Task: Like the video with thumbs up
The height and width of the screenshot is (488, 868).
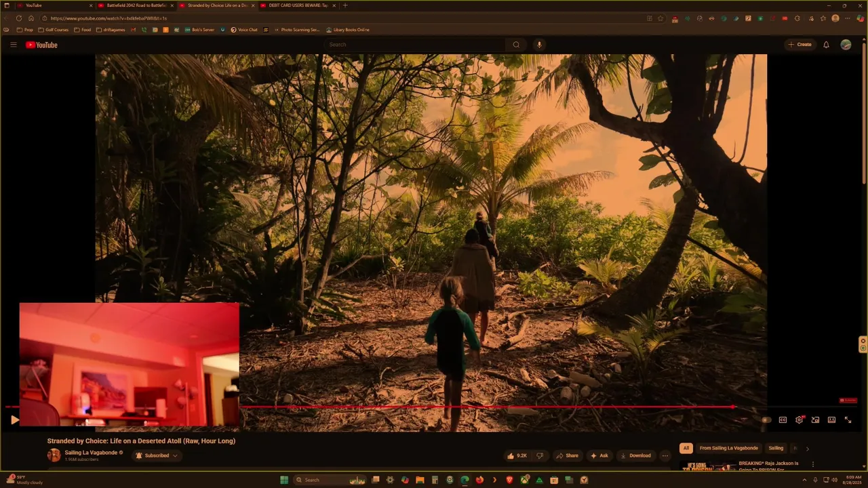Action: (517, 455)
